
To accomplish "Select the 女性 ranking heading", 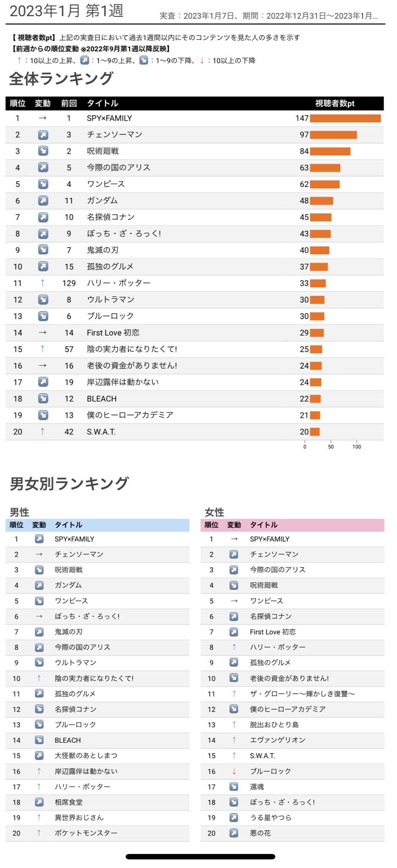I will [x=214, y=512].
